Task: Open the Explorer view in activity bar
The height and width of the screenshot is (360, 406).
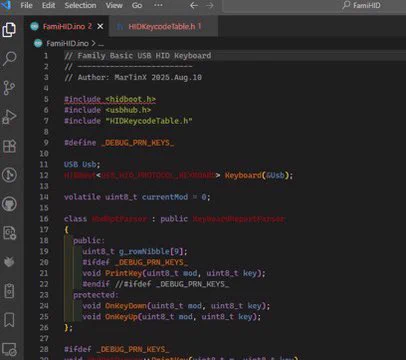Action: click(9, 30)
